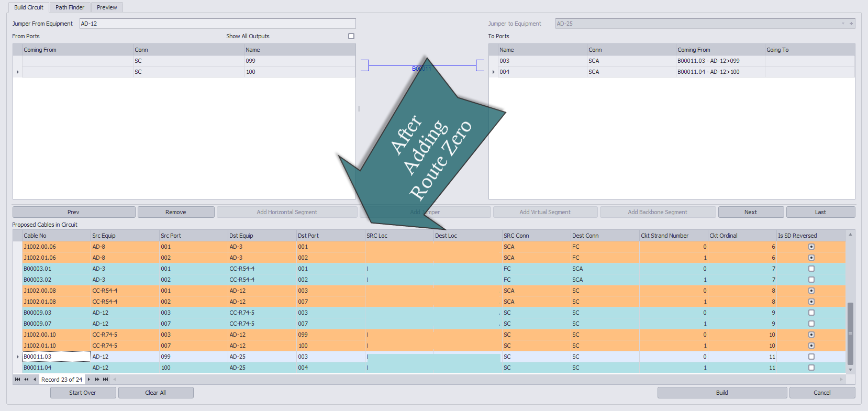Jump to previous page of records

pos(26,380)
